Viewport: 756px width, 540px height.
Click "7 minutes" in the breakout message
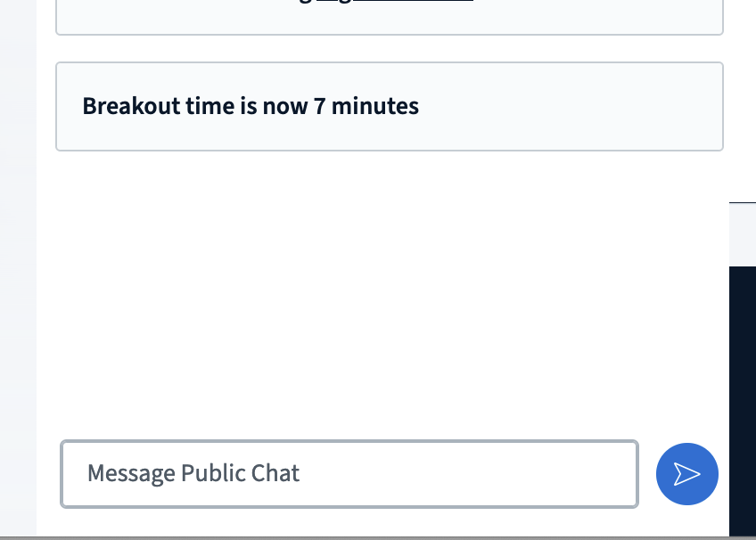[366, 107]
